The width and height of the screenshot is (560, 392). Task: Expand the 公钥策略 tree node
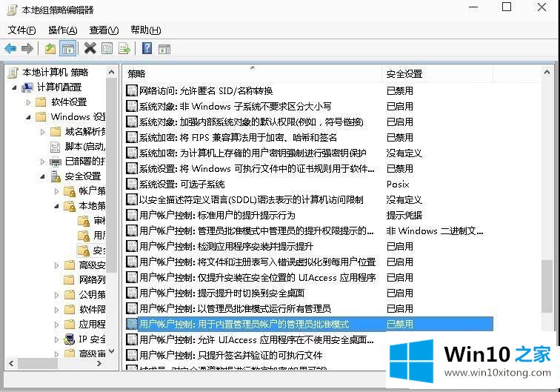point(56,295)
